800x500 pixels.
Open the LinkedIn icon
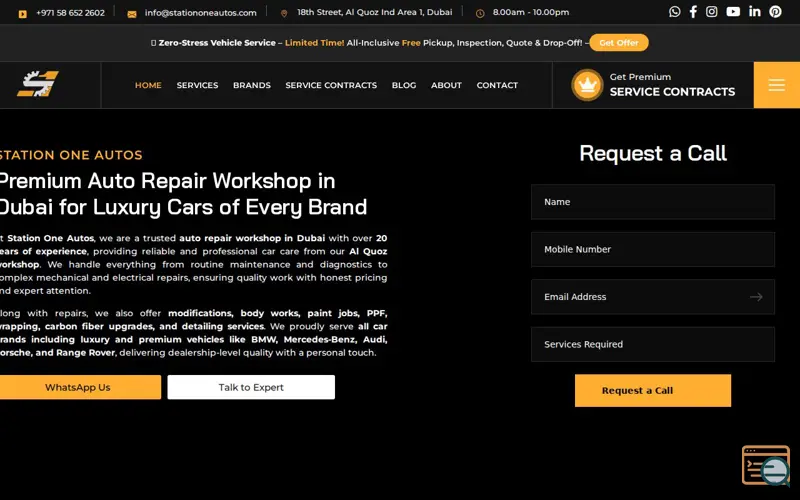[x=755, y=12]
